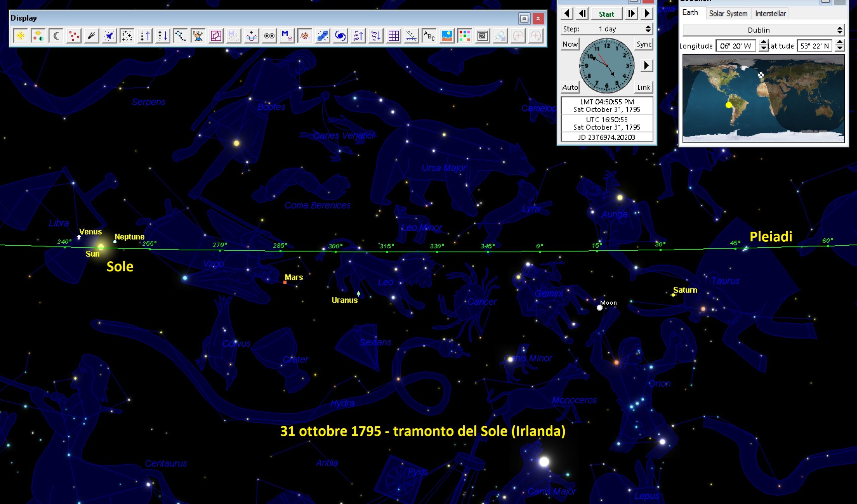Toggle asteroids icon with red dots
The width and height of the screenshot is (857, 504).
point(73,36)
